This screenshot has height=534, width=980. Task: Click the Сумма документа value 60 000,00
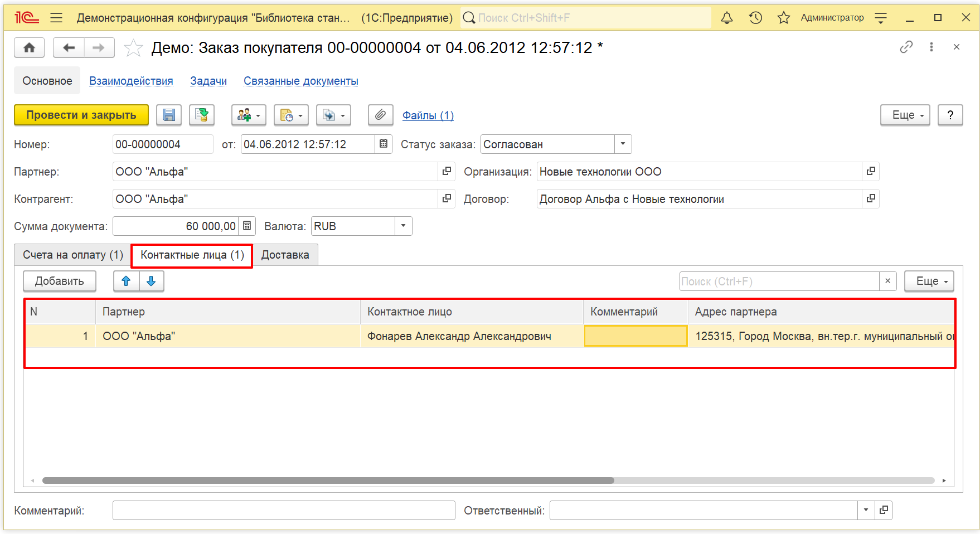pyautogui.click(x=176, y=226)
